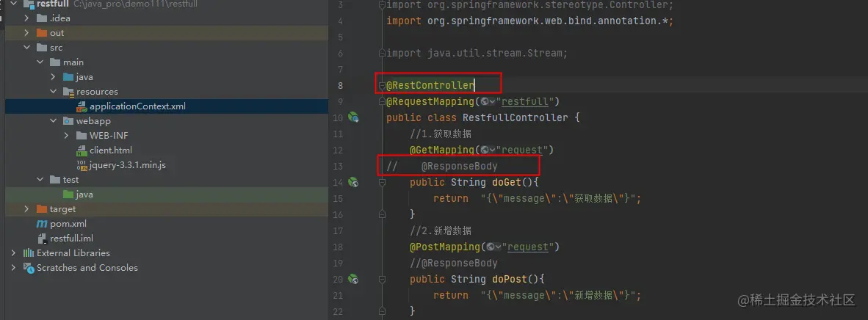Fold the imports block at line 3
Screen dimensions: 868x320
(382, 5)
